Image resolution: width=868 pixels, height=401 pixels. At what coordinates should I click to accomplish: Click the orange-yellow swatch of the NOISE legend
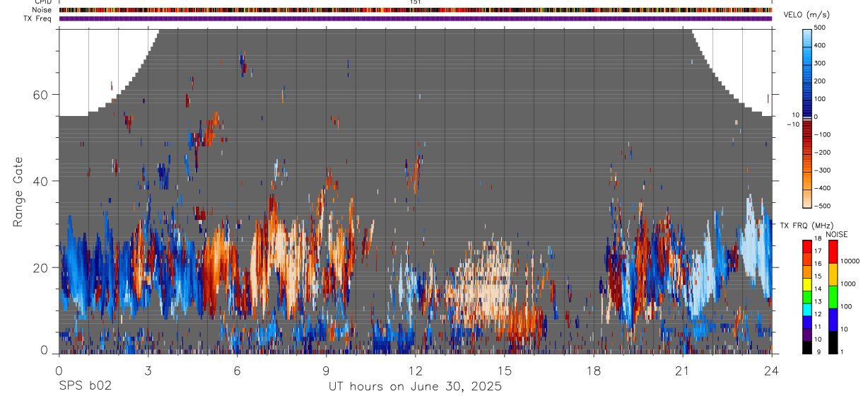[833, 274]
